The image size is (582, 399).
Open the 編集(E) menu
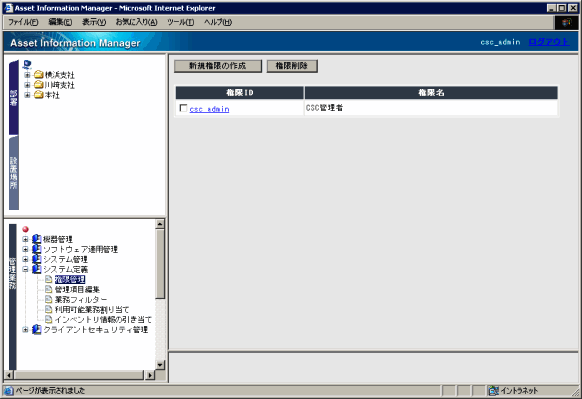tap(60, 22)
